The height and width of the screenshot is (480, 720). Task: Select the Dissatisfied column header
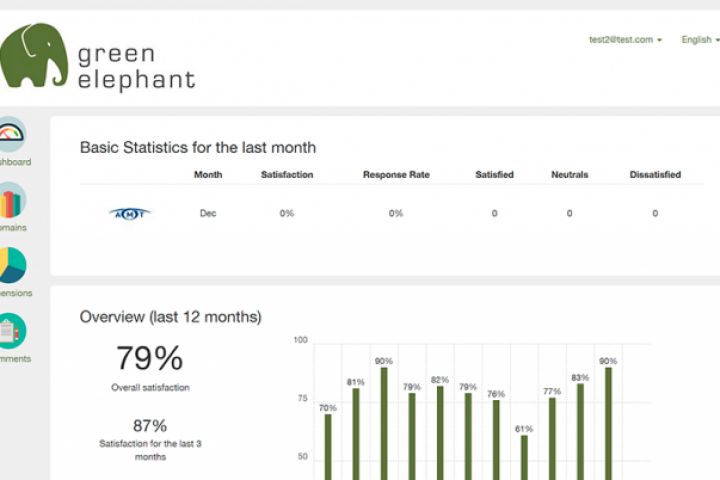655,175
